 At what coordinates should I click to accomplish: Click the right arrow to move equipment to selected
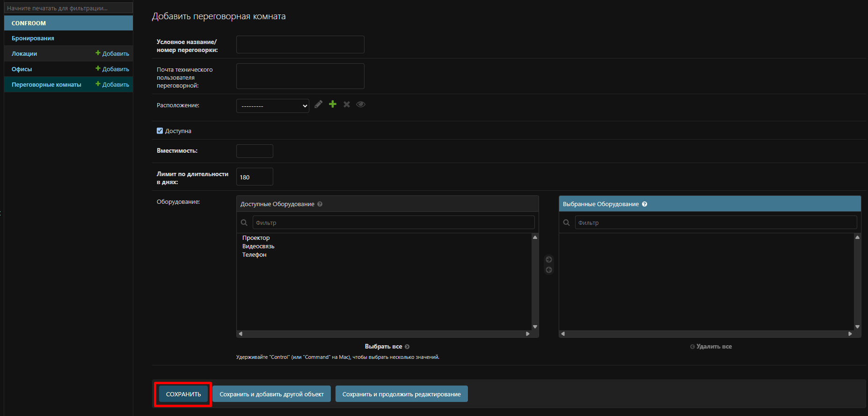pyautogui.click(x=549, y=260)
